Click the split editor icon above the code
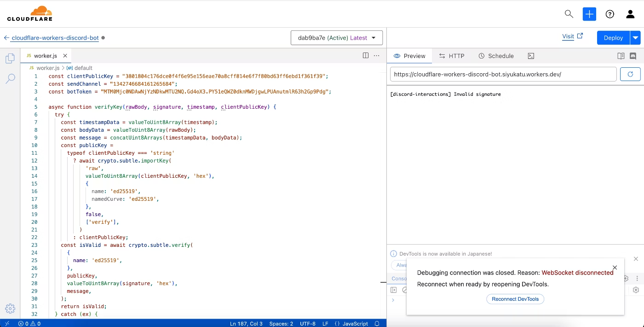Image resolution: width=644 pixels, height=327 pixels. click(x=365, y=55)
